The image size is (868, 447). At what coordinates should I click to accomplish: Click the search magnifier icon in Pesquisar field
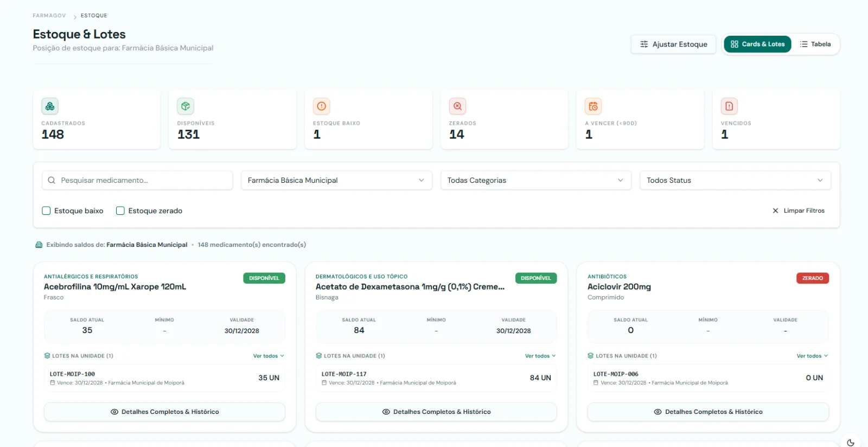pos(52,180)
